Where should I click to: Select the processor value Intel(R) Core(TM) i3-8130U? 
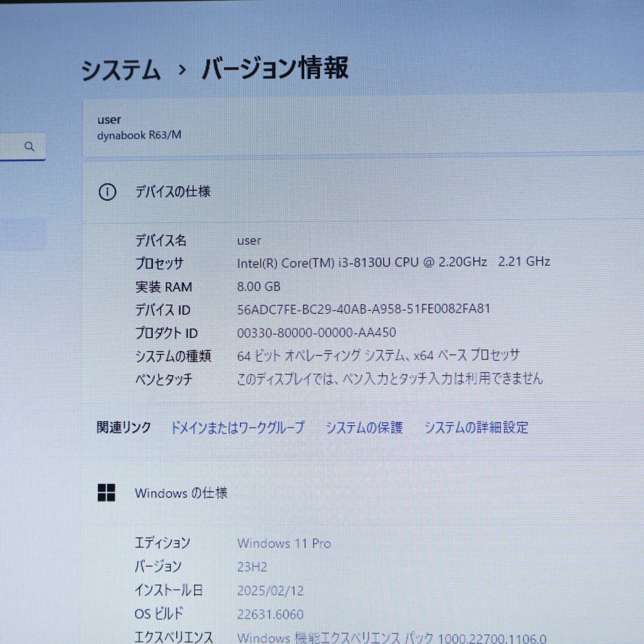pos(393,262)
